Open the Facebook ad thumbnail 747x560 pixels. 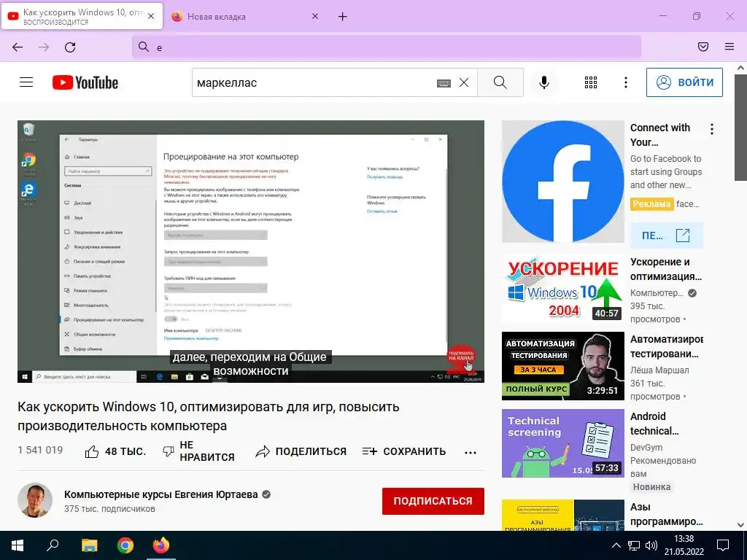point(562,182)
